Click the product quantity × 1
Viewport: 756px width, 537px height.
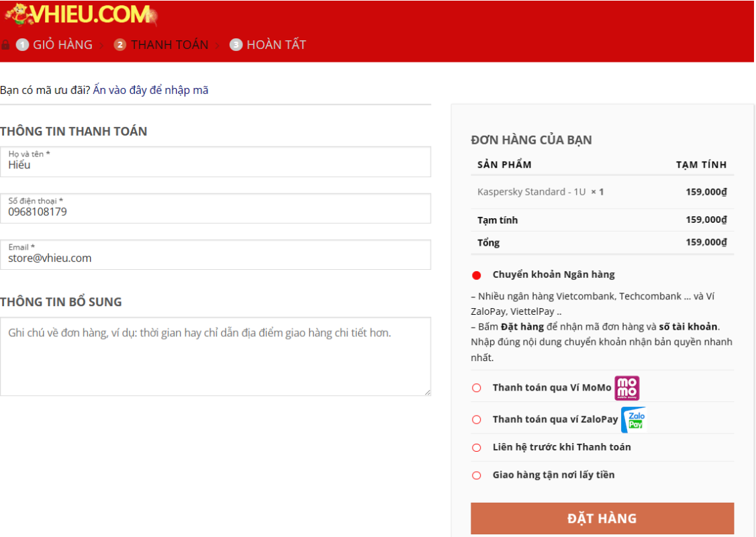[598, 192]
